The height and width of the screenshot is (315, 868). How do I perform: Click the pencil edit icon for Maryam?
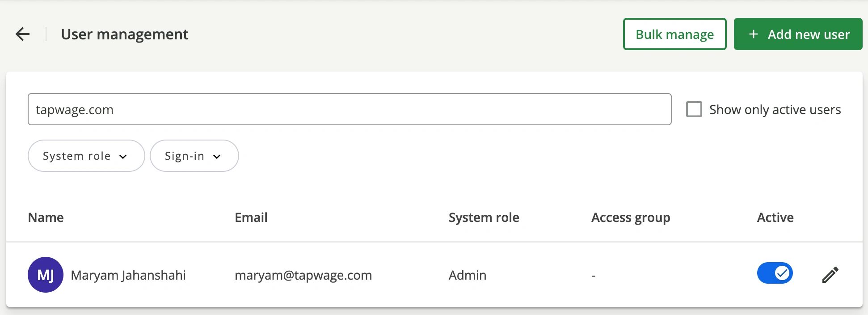tap(830, 275)
